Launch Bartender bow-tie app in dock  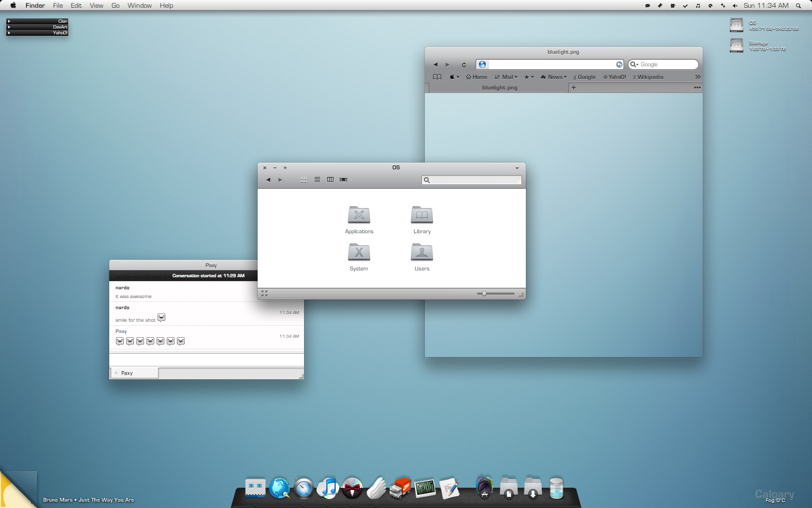pyautogui.click(x=352, y=488)
